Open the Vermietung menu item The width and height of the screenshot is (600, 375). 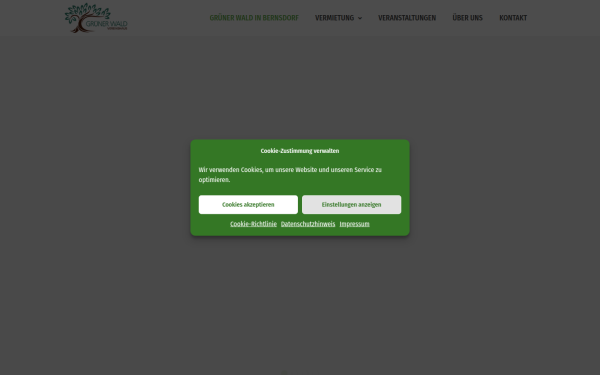tap(334, 18)
